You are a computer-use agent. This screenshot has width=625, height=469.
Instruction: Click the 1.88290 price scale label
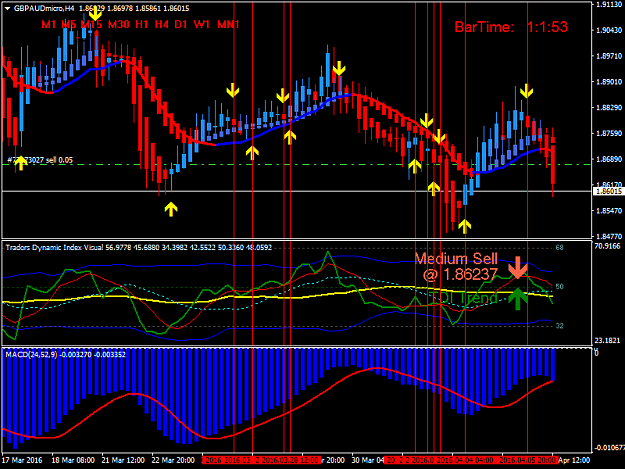[x=609, y=108]
